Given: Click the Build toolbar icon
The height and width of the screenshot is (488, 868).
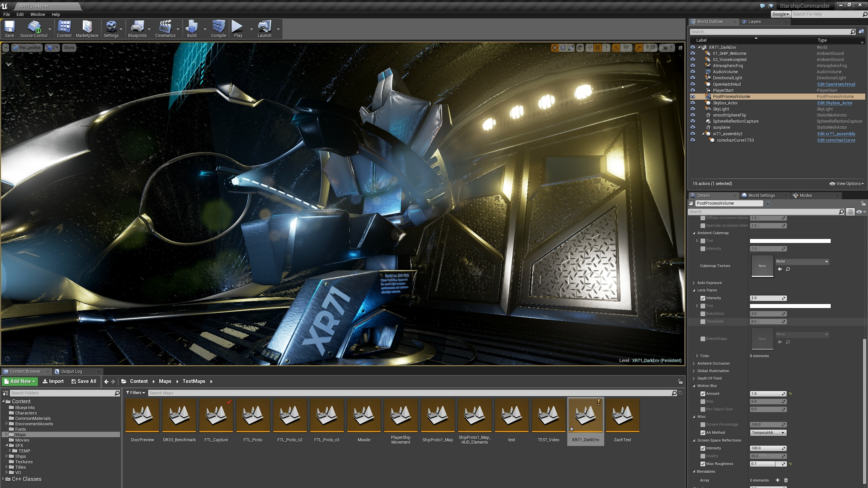Looking at the screenshot, I should [191, 29].
